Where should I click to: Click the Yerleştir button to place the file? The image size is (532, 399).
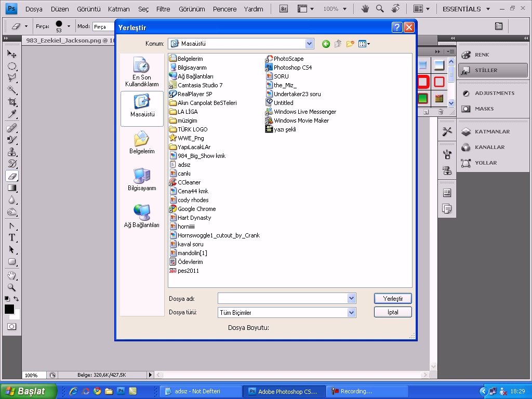pyautogui.click(x=393, y=299)
